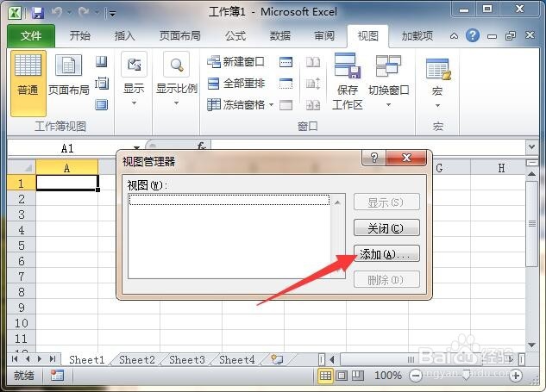Click Page Break Preview icon in workbook views
The height and width of the screenshot is (392, 546).
101,62
